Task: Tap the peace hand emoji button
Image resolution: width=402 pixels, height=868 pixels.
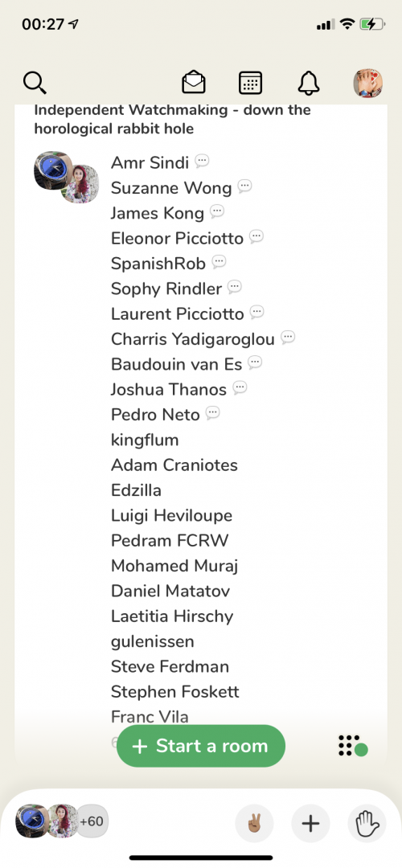Action: [254, 823]
